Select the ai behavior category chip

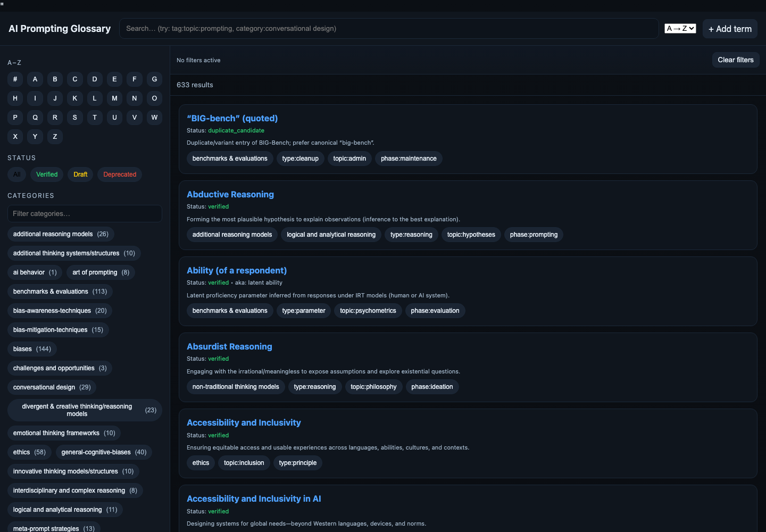point(35,272)
